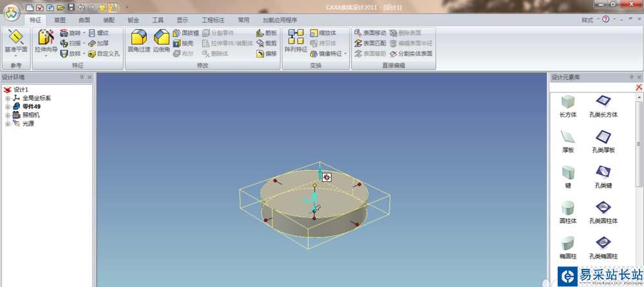This screenshot has height=287, width=644.
Task: Pick the 孔类长方体 hole block element
Action: click(603, 106)
